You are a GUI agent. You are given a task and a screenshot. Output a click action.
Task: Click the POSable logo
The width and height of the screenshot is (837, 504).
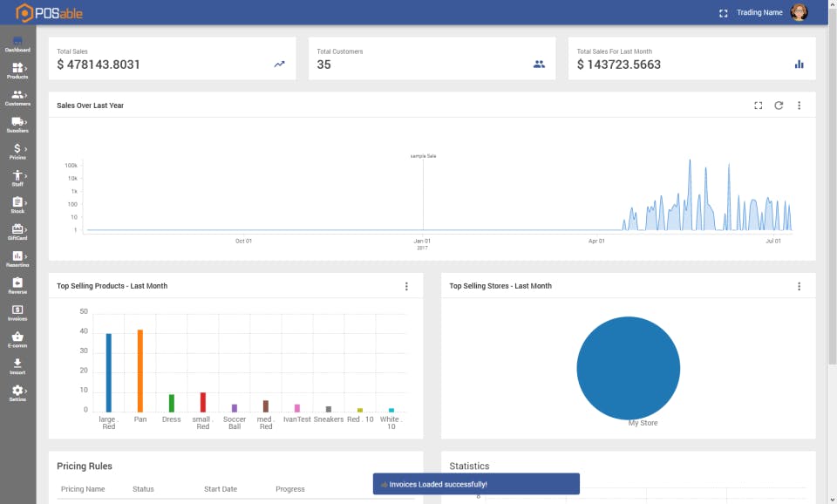[49, 12]
